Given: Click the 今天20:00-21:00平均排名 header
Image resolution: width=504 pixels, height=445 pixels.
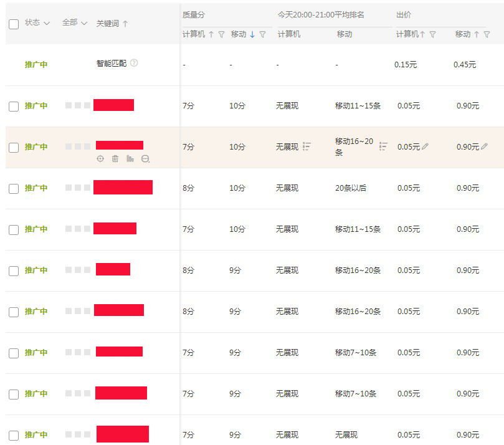Looking at the screenshot, I should click(321, 15).
